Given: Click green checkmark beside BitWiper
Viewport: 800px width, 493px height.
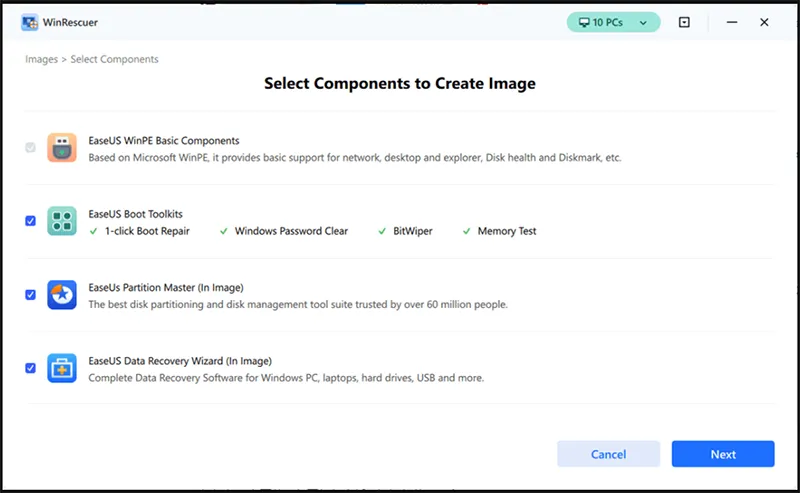Looking at the screenshot, I should [x=382, y=231].
